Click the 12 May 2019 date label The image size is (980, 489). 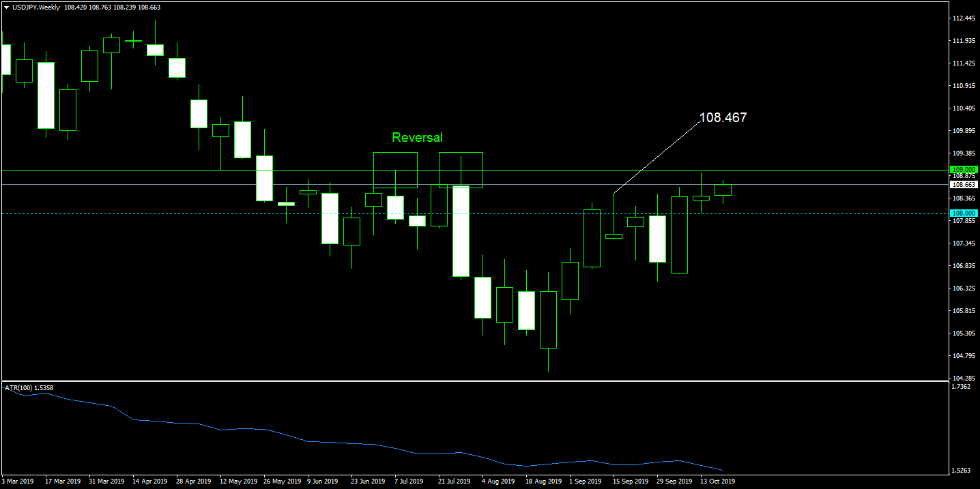(237, 481)
